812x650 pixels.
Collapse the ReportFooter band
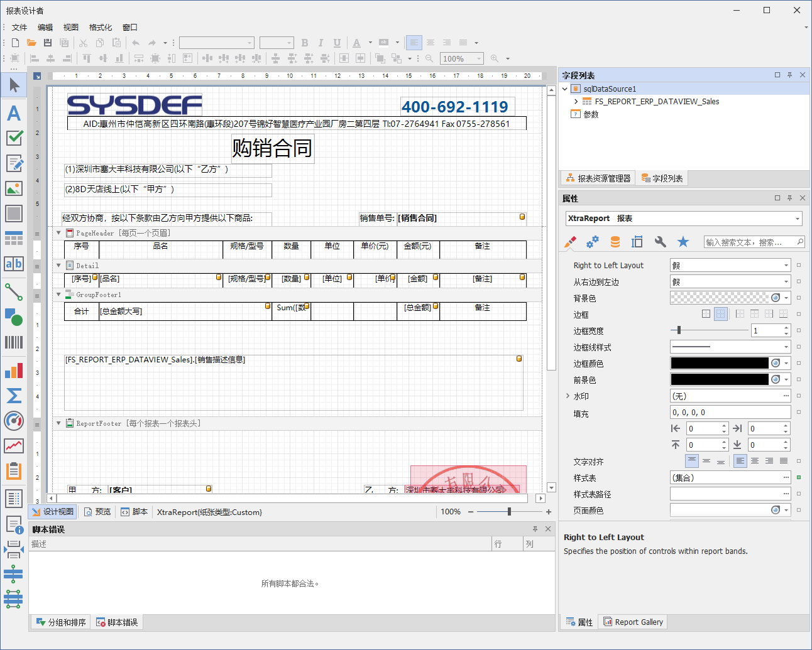pyautogui.click(x=59, y=423)
